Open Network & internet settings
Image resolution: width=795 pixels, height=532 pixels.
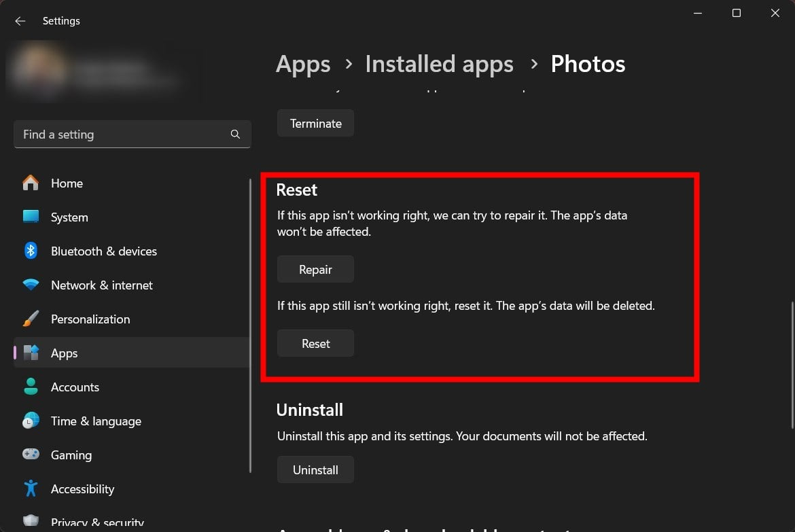(x=131, y=285)
